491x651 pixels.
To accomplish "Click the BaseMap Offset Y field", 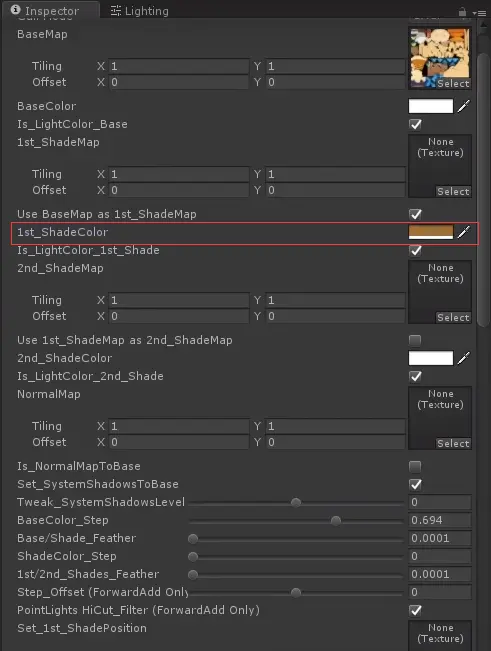I will pyautogui.click(x=335, y=82).
